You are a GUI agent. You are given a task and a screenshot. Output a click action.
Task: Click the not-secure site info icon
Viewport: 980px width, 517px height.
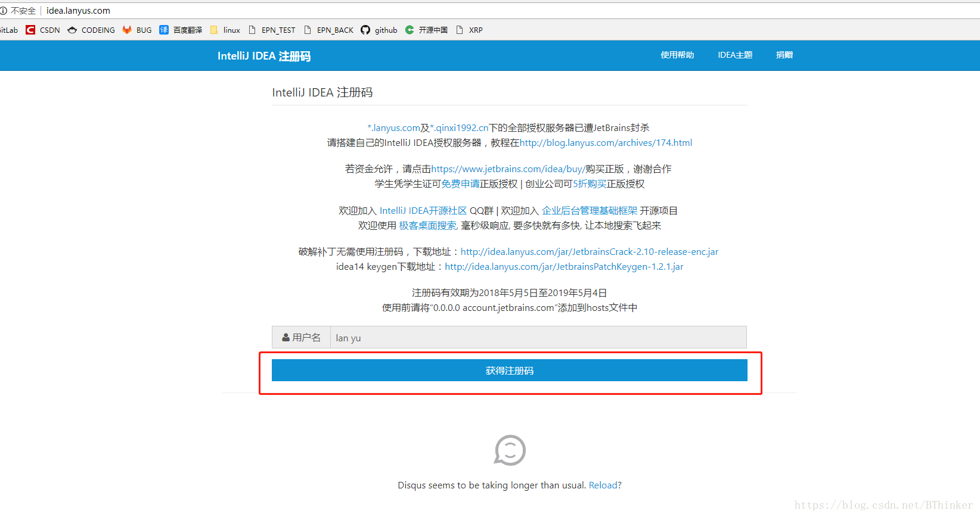[4, 11]
